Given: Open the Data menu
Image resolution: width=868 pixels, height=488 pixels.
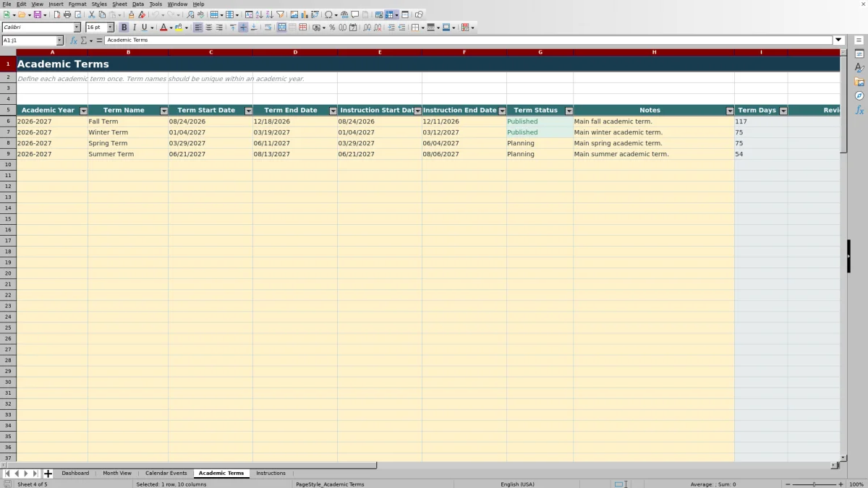Looking at the screenshot, I should 138,4.
